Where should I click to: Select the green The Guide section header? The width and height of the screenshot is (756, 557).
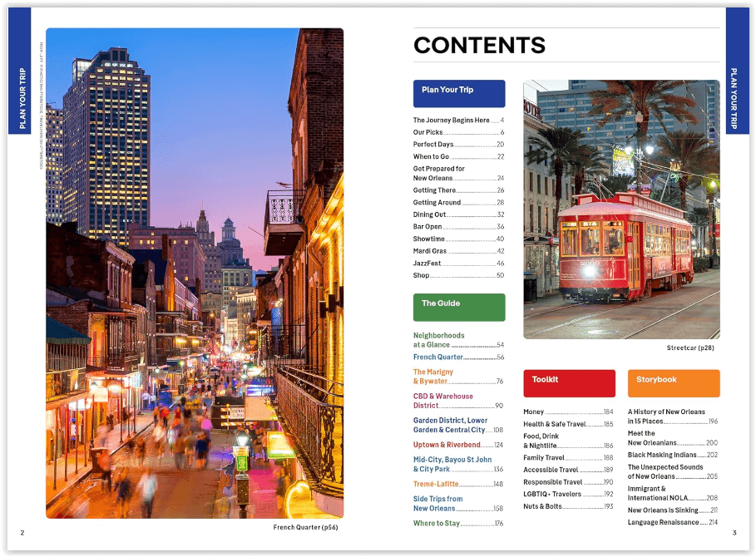tap(458, 307)
